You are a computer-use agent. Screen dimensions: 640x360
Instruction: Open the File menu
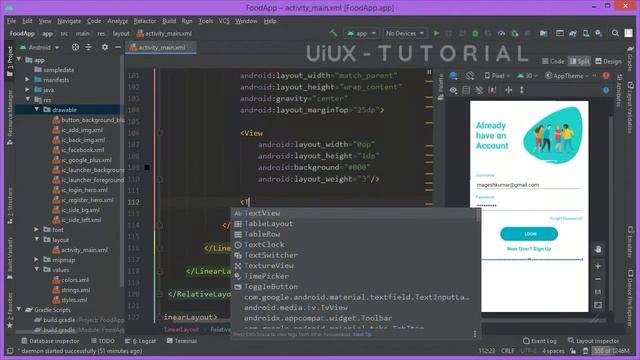tap(11, 21)
